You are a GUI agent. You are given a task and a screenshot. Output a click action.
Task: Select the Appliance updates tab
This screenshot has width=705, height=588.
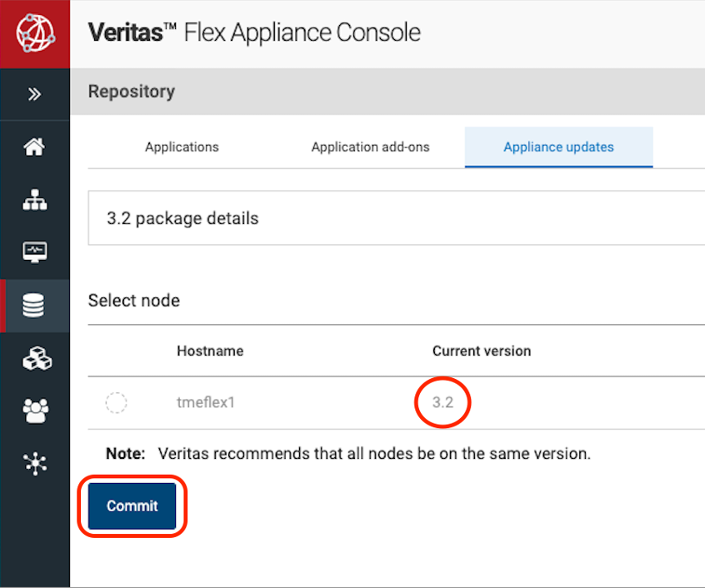(x=558, y=147)
